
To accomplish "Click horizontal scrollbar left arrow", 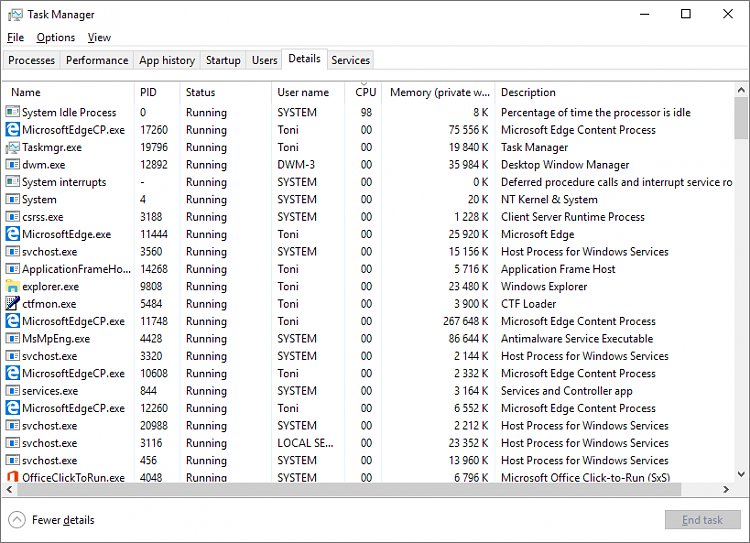I will tap(9, 489).
